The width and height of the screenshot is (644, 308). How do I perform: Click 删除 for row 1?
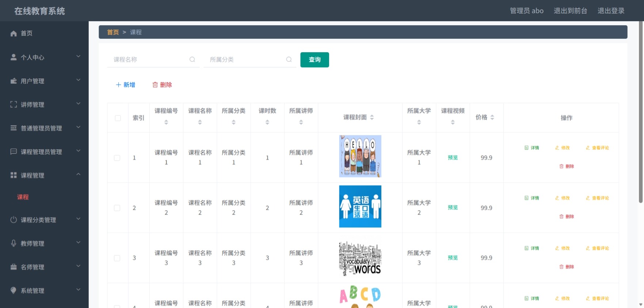(567, 166)
